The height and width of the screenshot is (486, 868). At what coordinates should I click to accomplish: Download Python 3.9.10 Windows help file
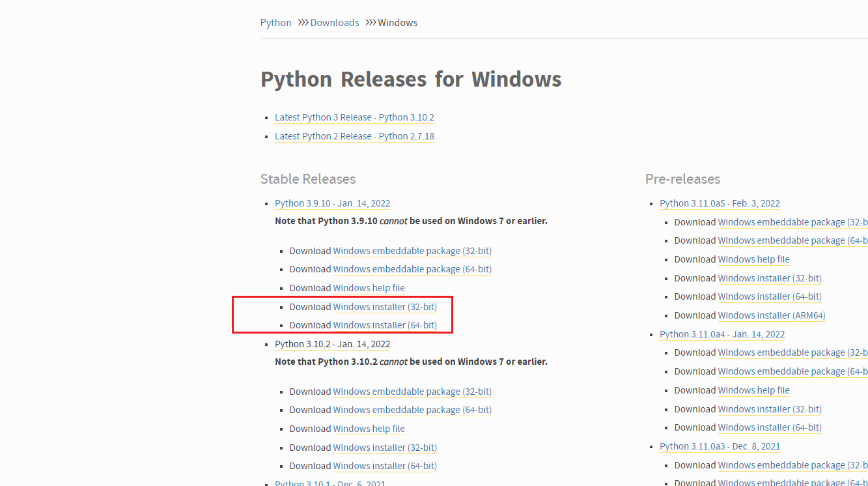369,288
